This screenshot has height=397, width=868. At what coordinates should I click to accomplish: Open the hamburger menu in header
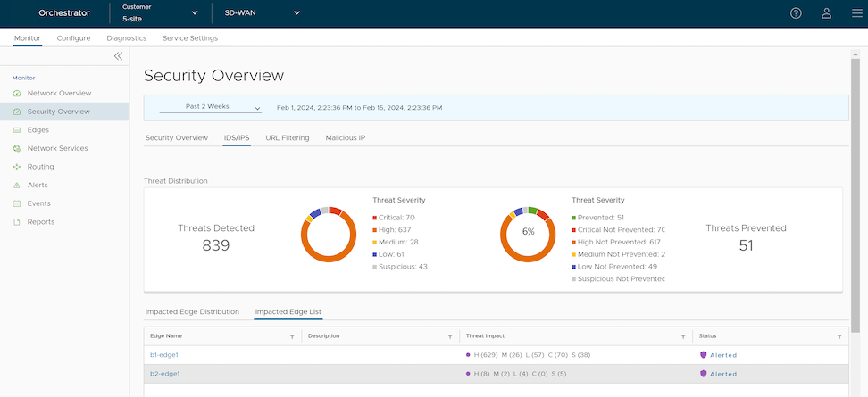click(x=856, y=13)
